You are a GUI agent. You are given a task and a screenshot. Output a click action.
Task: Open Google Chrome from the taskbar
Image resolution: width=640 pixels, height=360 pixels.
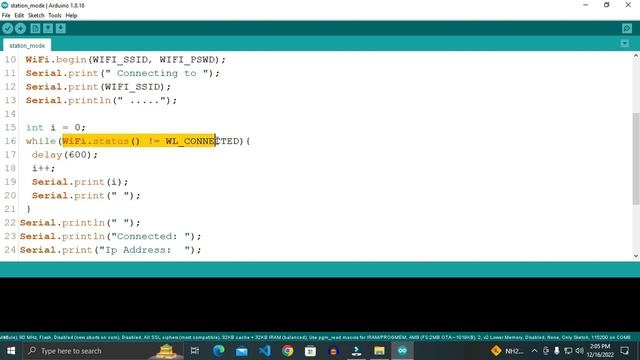point(287,351)
